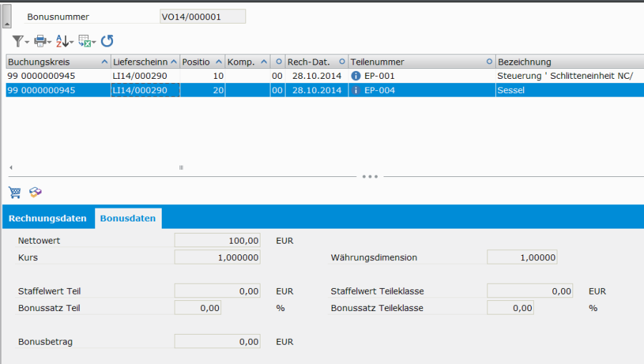The width and height of the screenshot is (644, 364).
Task: Click the horizontal scrollbar left arrow
Action: click(x=10, y=168)
